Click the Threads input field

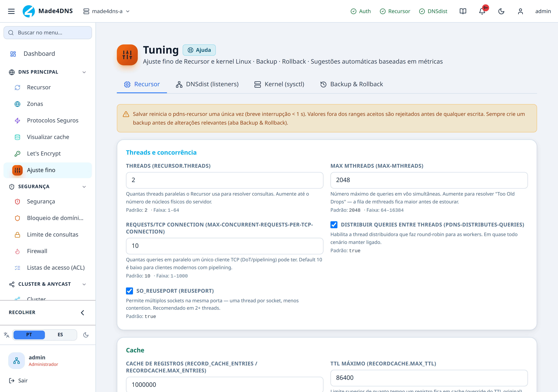coord(225,180)
